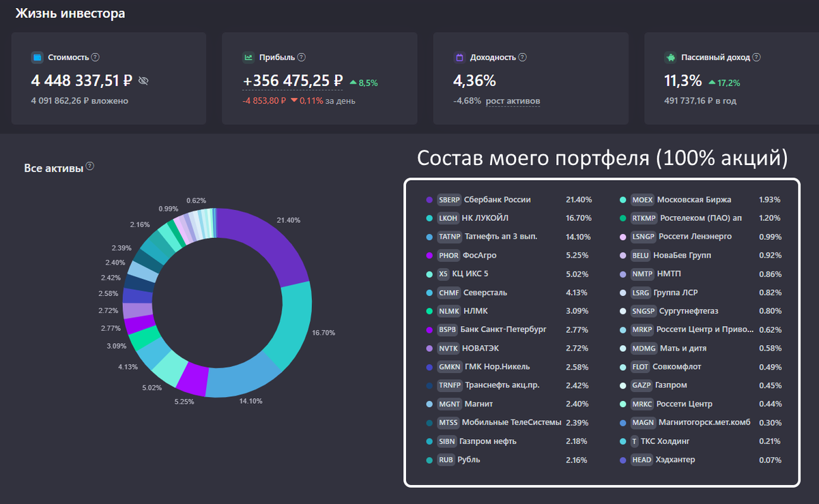Click the Жизнь инвестора title
The image size is (819, 504).
[70, 13]
